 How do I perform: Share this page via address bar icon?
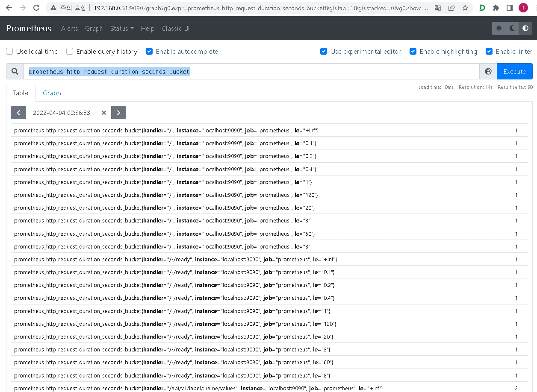tap(451, 8)
